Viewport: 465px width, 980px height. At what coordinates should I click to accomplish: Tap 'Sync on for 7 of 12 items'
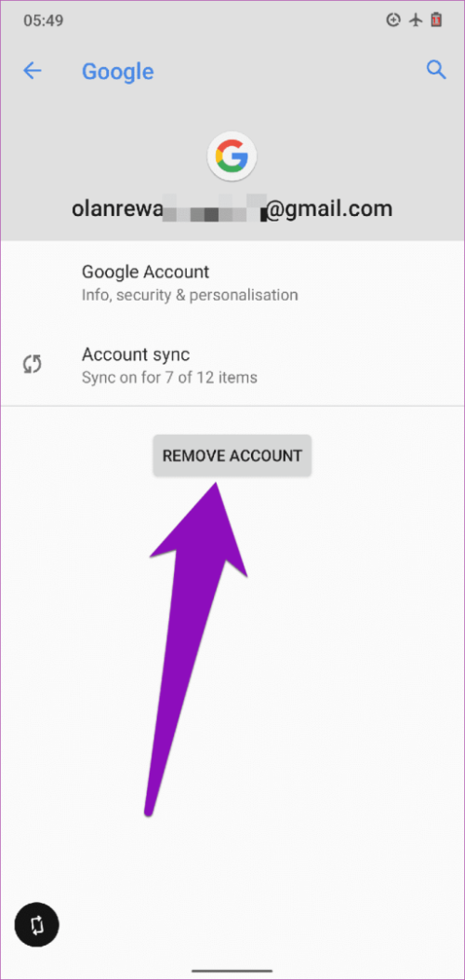pyautogui.click(x=170, y=378)
